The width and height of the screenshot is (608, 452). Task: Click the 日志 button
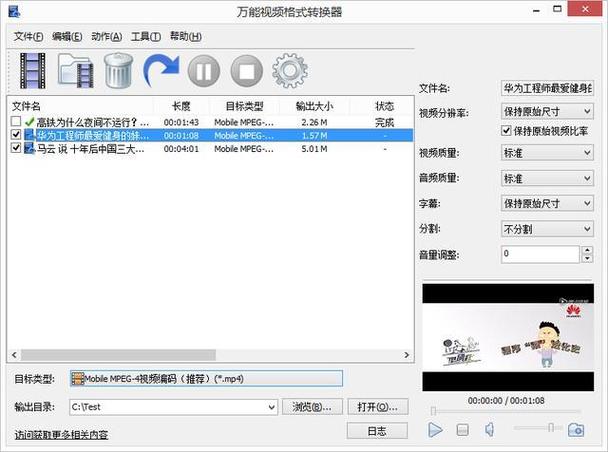coord(377,431)
